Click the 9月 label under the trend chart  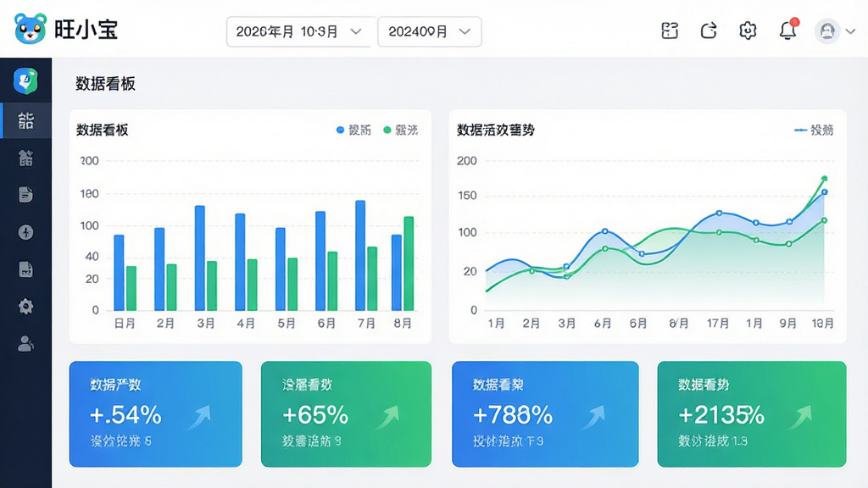pos(788,323)
